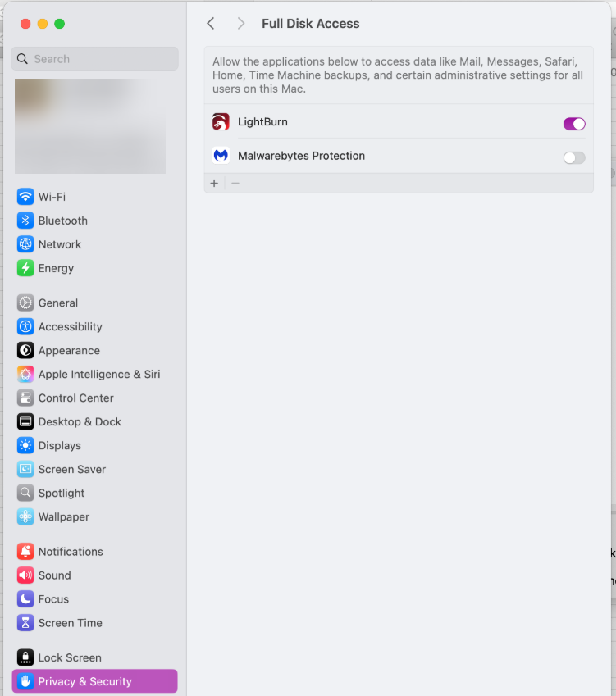
Task: Close the System Settings window
Action: pyautogui.click(x=25, y=24)
